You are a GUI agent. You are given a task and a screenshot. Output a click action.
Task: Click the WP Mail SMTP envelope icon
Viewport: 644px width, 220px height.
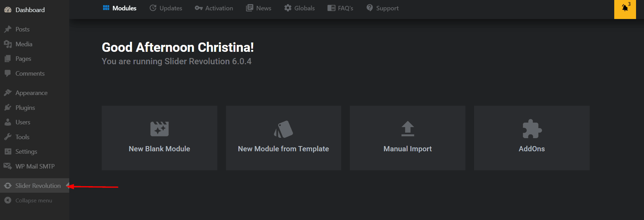pyautogui.click(x=8, y=166)
